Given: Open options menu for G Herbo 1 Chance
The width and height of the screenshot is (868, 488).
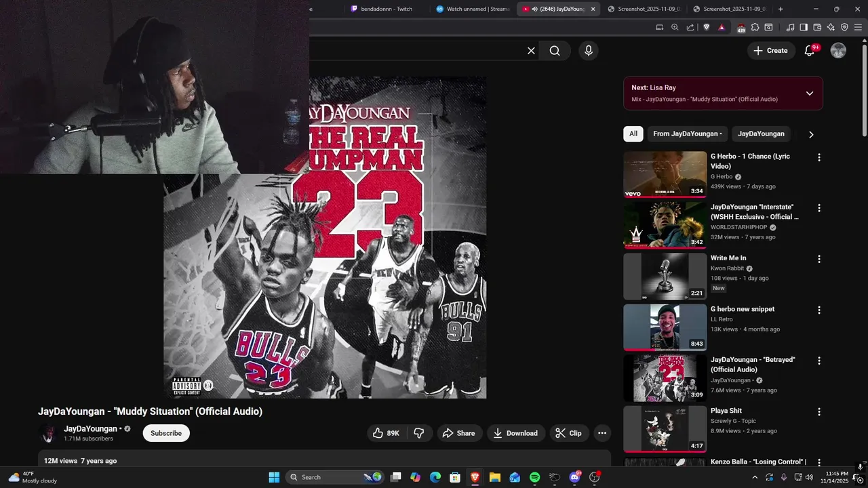Looking at the screenshot, I should [x=818, y=157].
